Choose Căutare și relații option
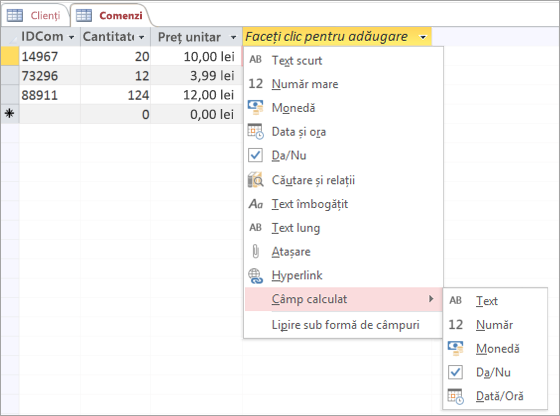The width and height of the screenshot is (560, 416). 343,180
